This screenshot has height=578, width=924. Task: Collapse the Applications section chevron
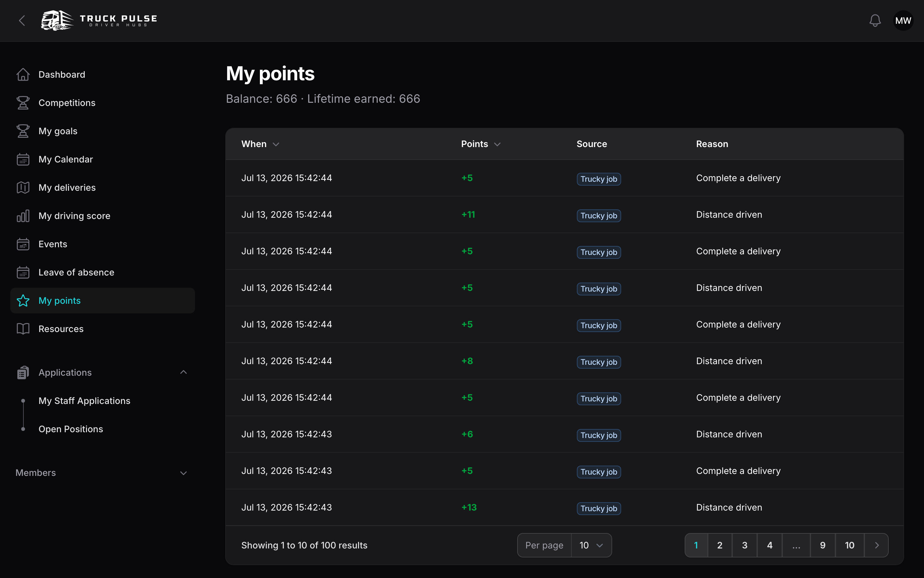pyautogui.click(x=183, y=372)
